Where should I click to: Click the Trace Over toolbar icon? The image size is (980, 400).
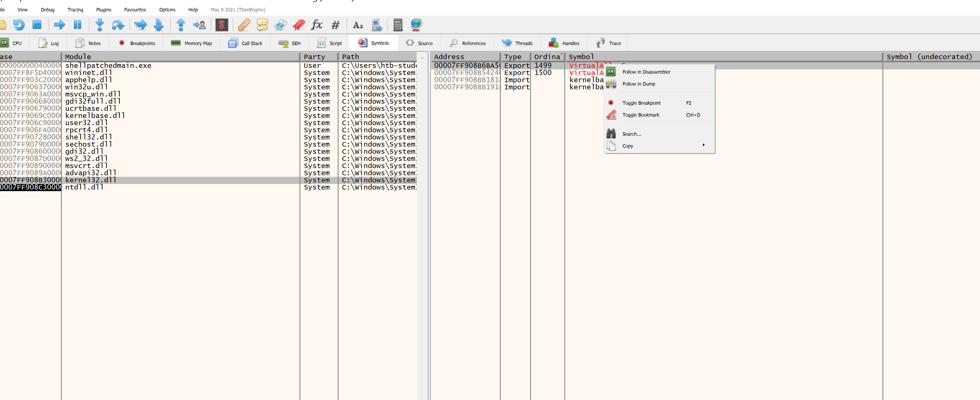click(x=159, y=25)
